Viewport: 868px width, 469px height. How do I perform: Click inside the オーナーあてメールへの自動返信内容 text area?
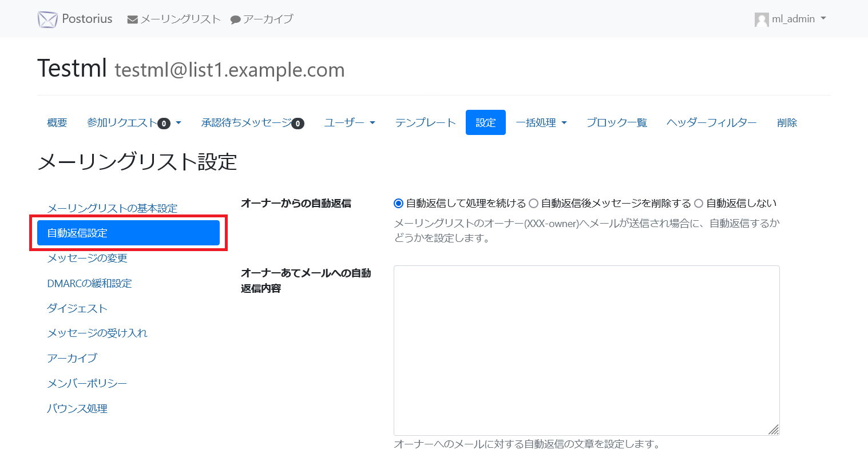coord(586,350)
